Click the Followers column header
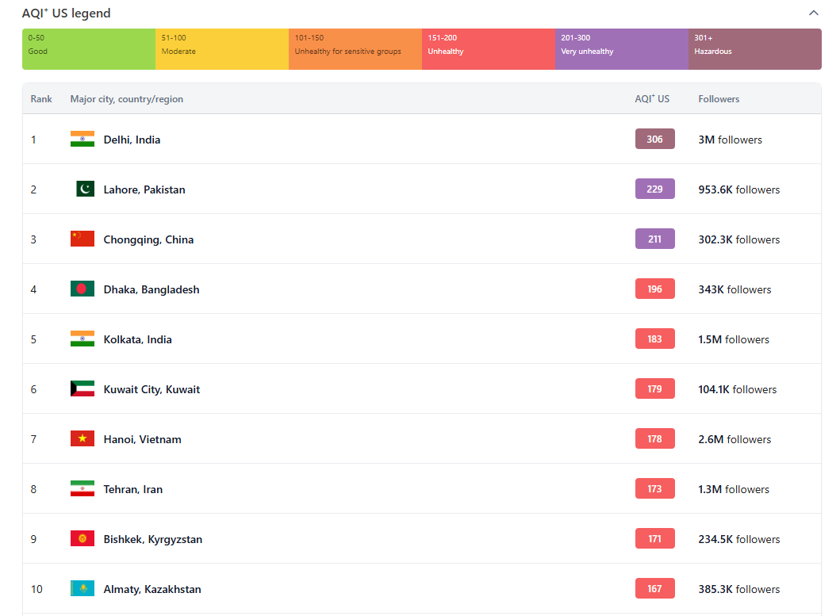 719,99
